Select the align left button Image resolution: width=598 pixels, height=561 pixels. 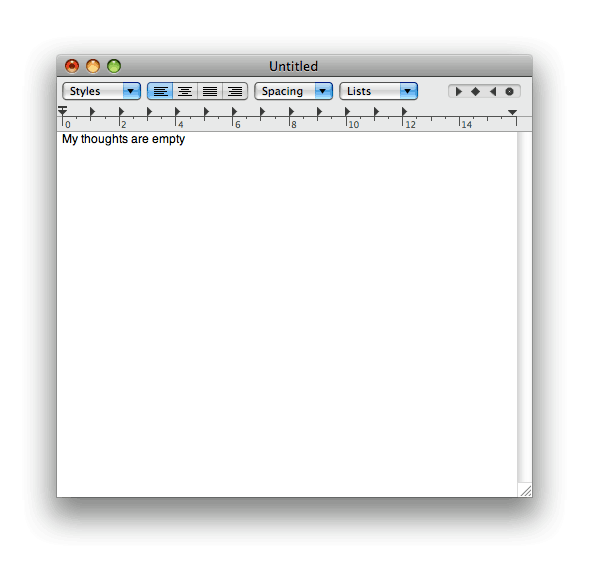coord(160,92)
